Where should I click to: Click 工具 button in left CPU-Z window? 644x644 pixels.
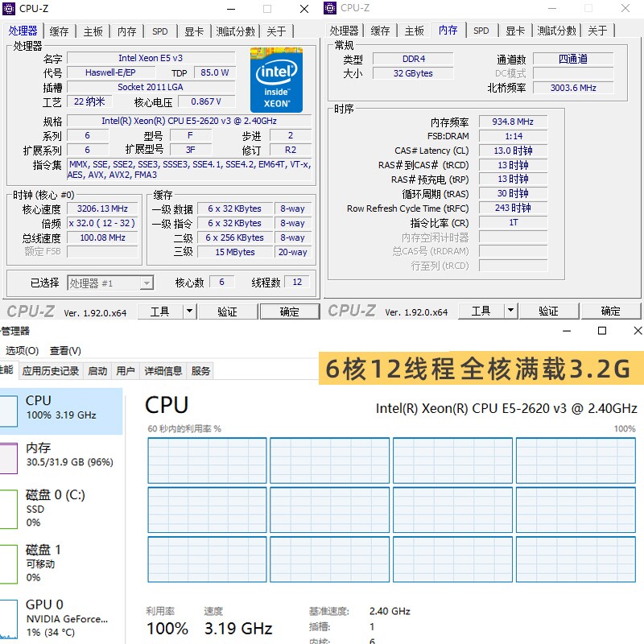(160, 312)
